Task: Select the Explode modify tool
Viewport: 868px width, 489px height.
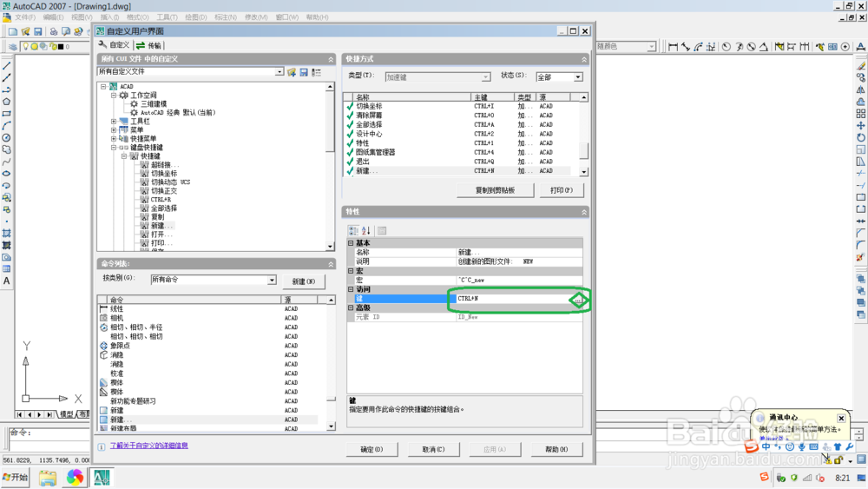Action: [x=861, y=257]
